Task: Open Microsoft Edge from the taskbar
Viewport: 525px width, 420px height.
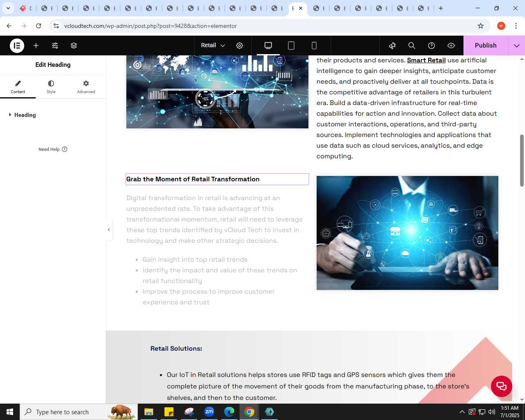Action: pyautogui.click(x=229, y=412)
